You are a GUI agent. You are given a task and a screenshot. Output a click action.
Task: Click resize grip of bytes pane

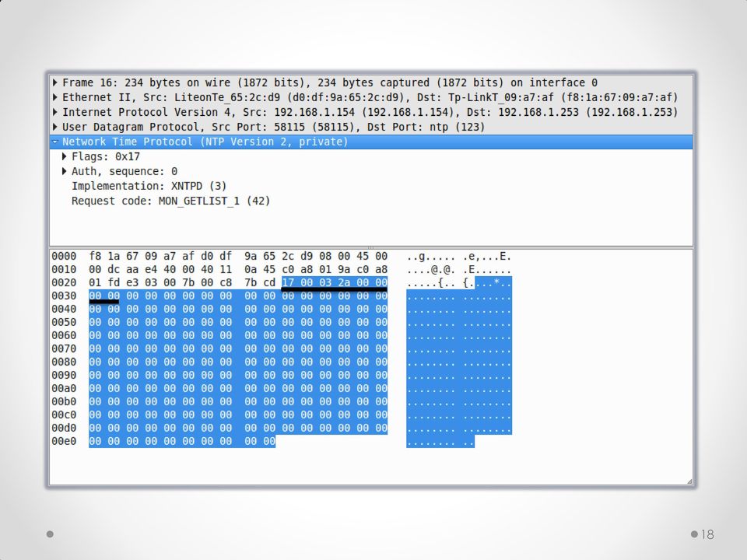689,481
